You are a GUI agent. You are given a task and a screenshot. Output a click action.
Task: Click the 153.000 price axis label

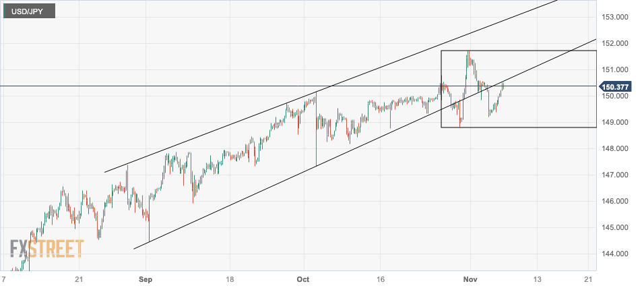click(x=614, y=17)
